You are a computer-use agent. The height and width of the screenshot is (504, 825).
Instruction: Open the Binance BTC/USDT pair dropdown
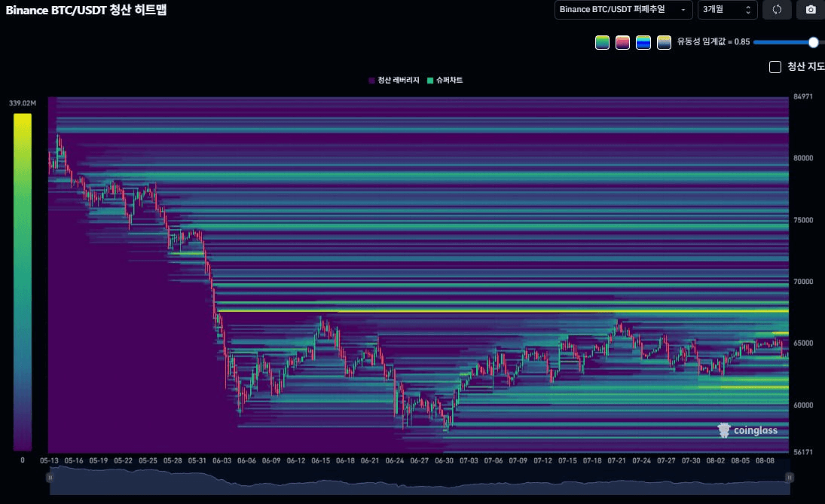(623, 10)
